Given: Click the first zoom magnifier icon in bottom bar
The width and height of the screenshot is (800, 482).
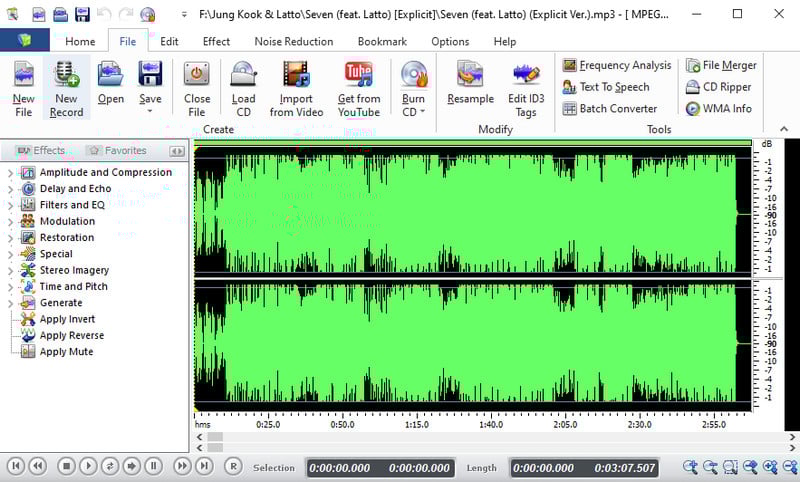Looking at the screenshot, I should pos(690,466).
